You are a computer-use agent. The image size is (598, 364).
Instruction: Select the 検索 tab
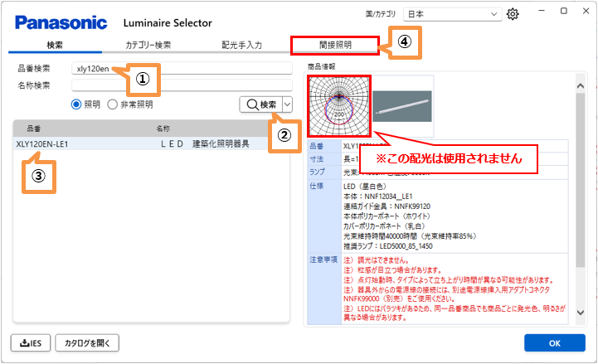tap(55, 44)
